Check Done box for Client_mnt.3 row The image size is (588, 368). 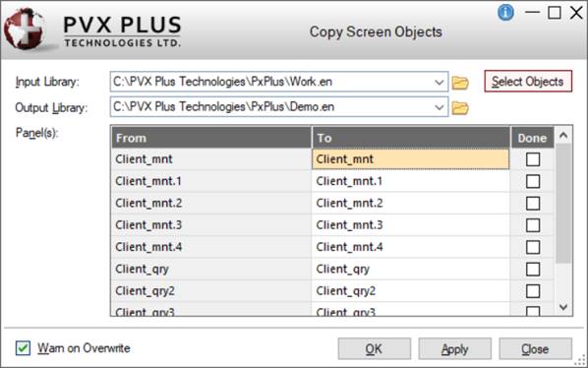click(533, 225)
